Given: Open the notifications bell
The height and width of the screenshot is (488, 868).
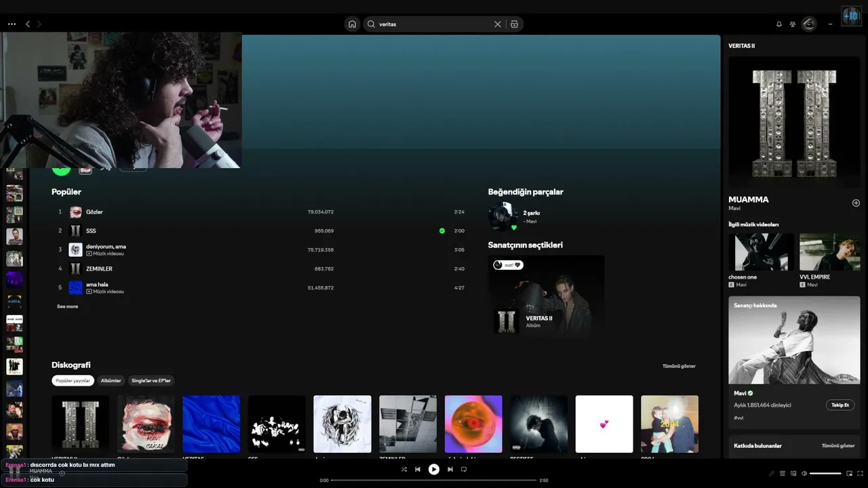Looking at the screenshot, I should pyautogui.click(x=779, y=24).
